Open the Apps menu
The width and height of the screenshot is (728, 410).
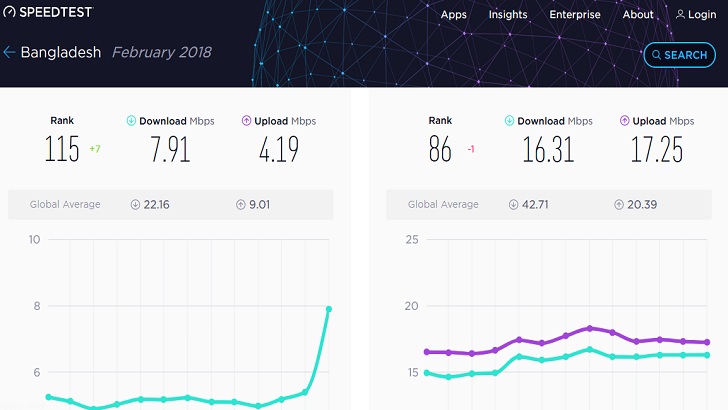click(454, 15)
